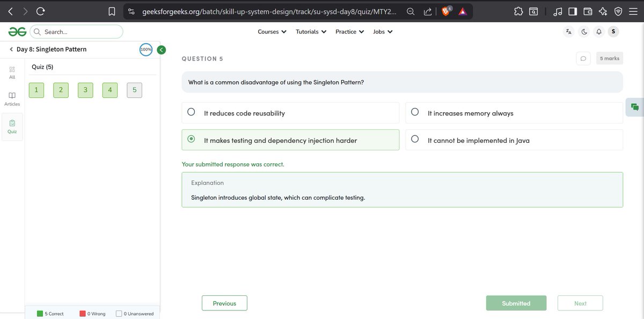Click the explanation text about global state
This screenshot has width=644, height=319.
[x=278, y=198]
